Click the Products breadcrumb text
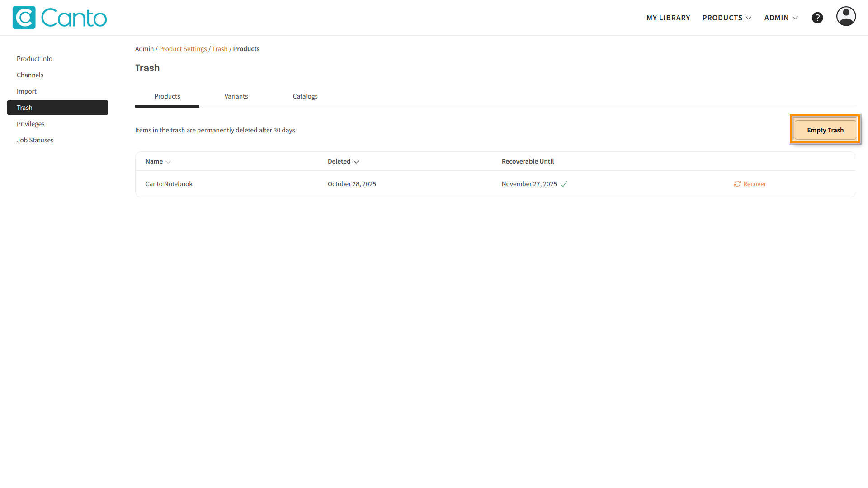The width and height of the screenshot is (868, 488). [246, 49]
